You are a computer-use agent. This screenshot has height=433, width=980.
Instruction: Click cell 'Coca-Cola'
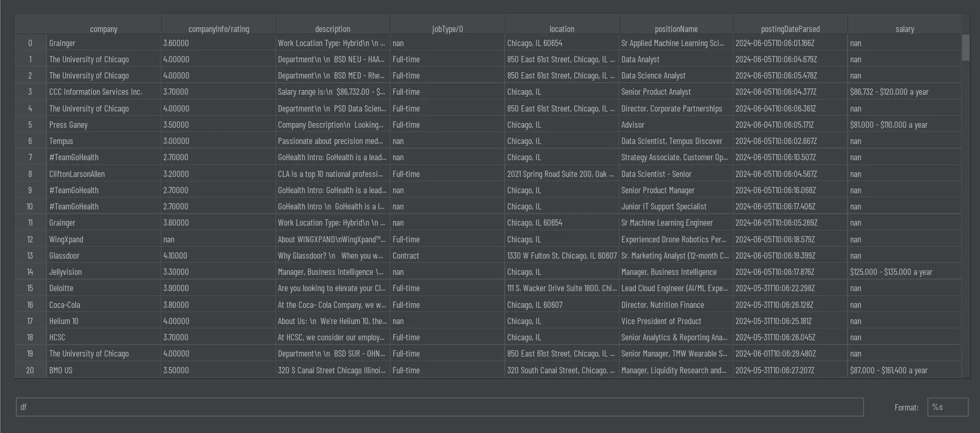tap(104, 305)
